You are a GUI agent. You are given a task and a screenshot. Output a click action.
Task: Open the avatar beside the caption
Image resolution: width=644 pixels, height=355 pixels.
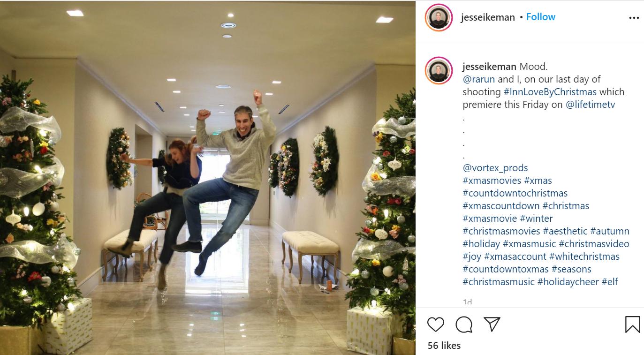pyautogui.click(x=439, y=71)
